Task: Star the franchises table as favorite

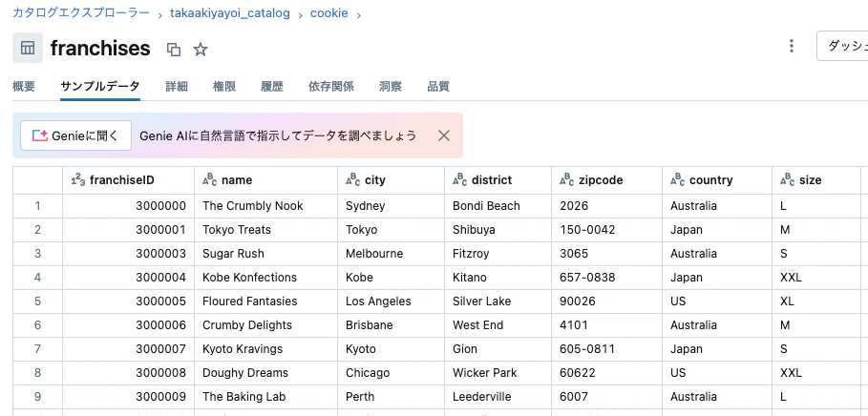Action: pyautogui.click(x=200, y=50)
